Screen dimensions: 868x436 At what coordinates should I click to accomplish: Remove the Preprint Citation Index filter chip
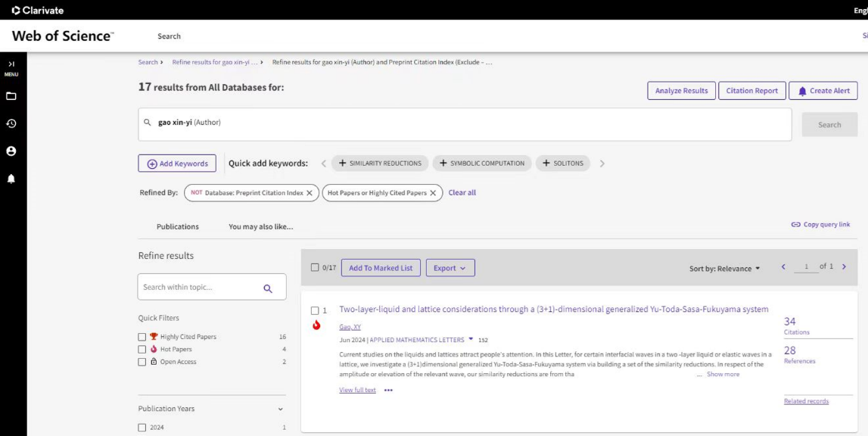310,193
